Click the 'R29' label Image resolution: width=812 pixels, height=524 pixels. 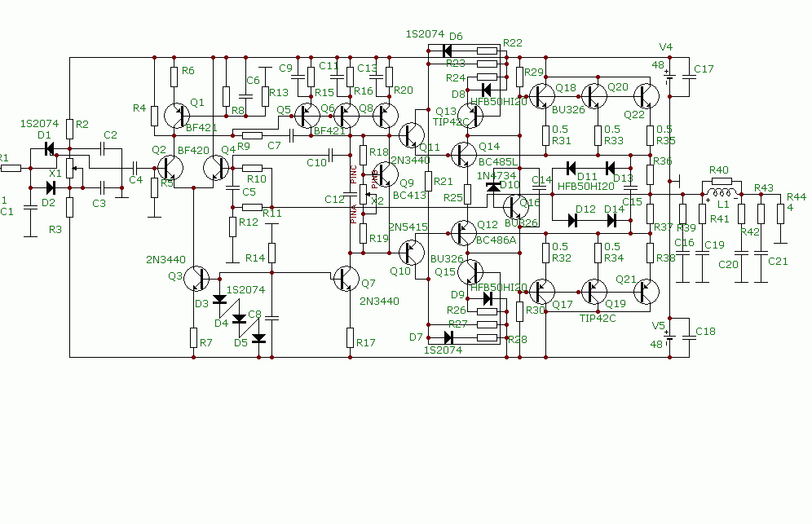pyautogui.click(x=534, y=72)
